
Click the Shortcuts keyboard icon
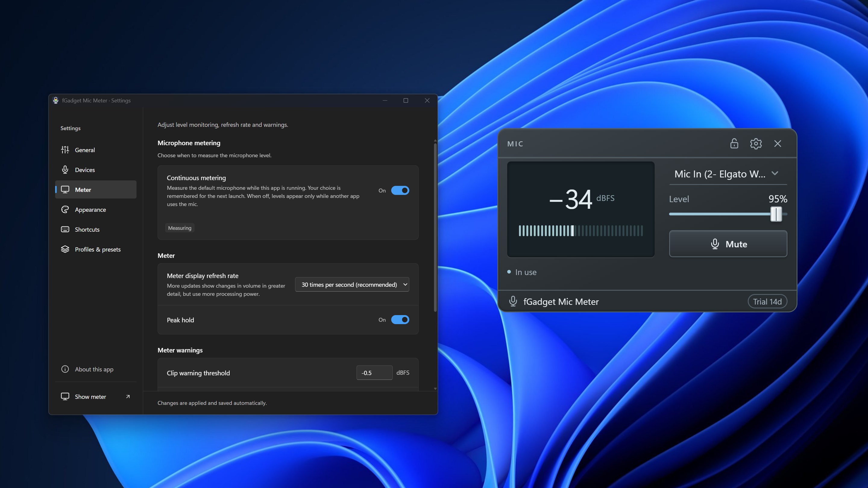coord(65,229)
